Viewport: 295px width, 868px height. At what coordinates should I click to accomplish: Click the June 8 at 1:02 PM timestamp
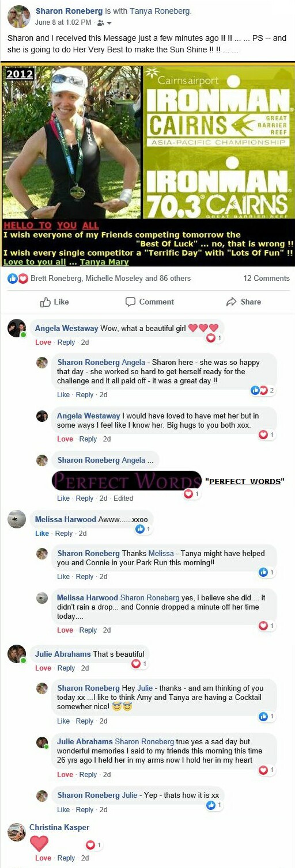click(63, 22)
